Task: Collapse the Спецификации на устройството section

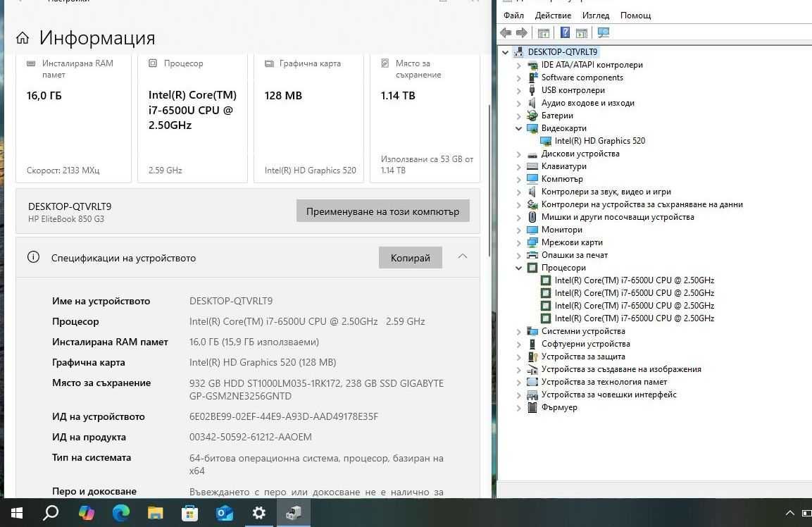Action: (463, 257)
